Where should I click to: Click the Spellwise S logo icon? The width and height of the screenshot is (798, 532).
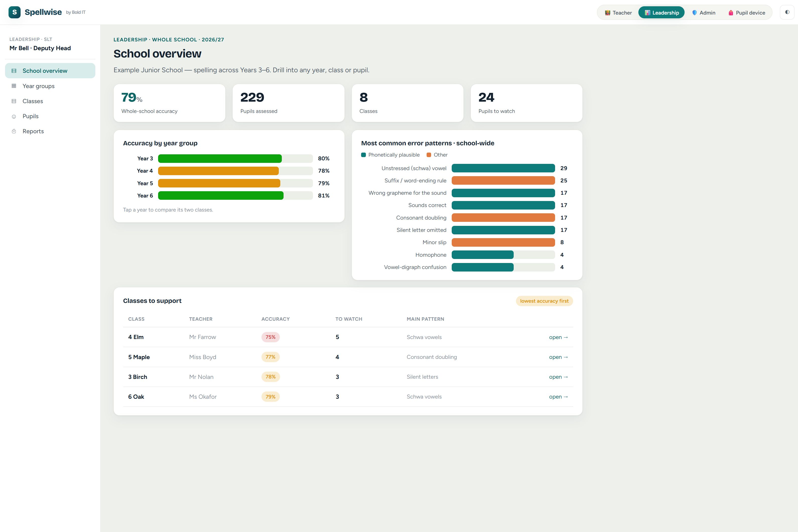coord(15,12)
